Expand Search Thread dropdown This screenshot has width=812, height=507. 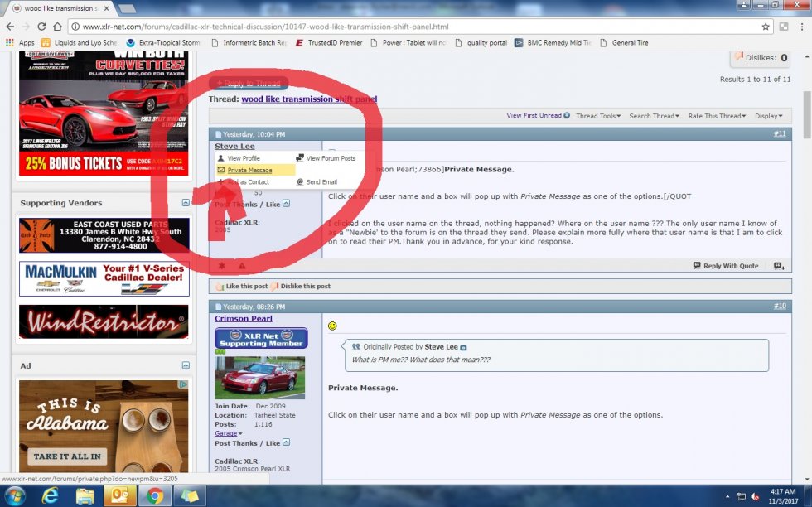pyautogui.click(x=654, y=116)
